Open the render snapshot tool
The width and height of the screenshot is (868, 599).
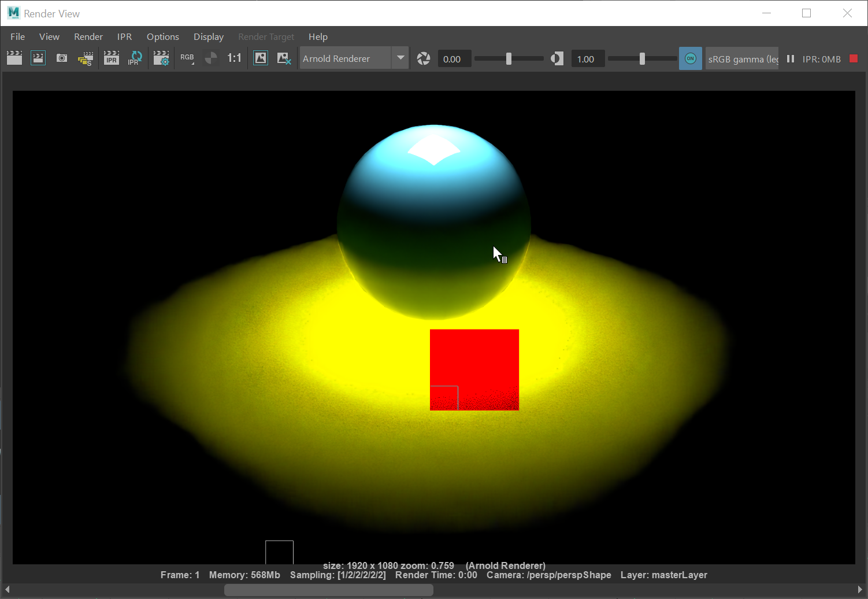pos(62,58)
